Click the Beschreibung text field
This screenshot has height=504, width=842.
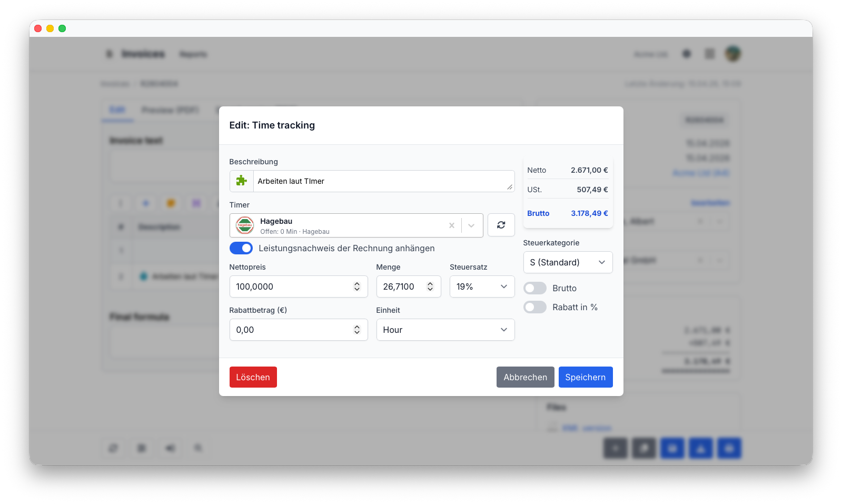click(384, 181)
